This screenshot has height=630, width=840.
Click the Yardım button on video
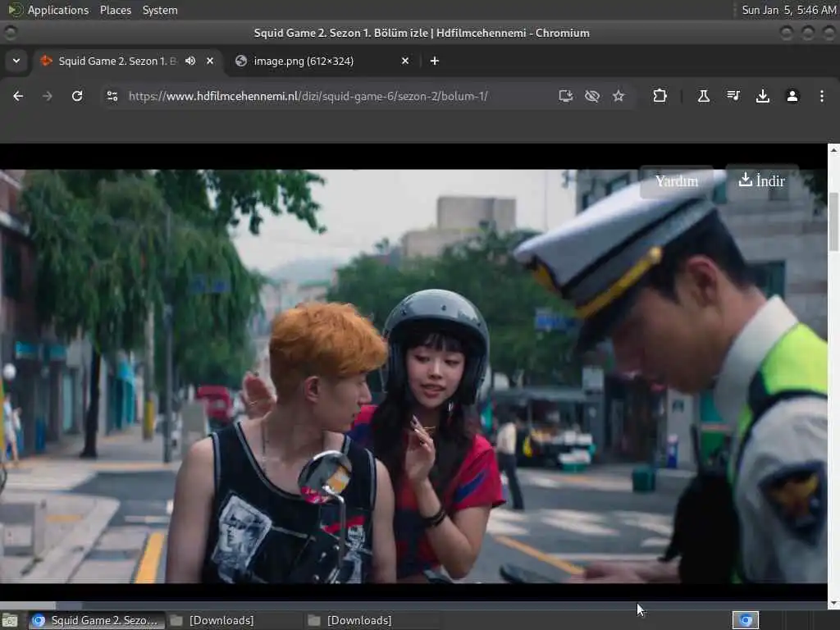(676, 181)
